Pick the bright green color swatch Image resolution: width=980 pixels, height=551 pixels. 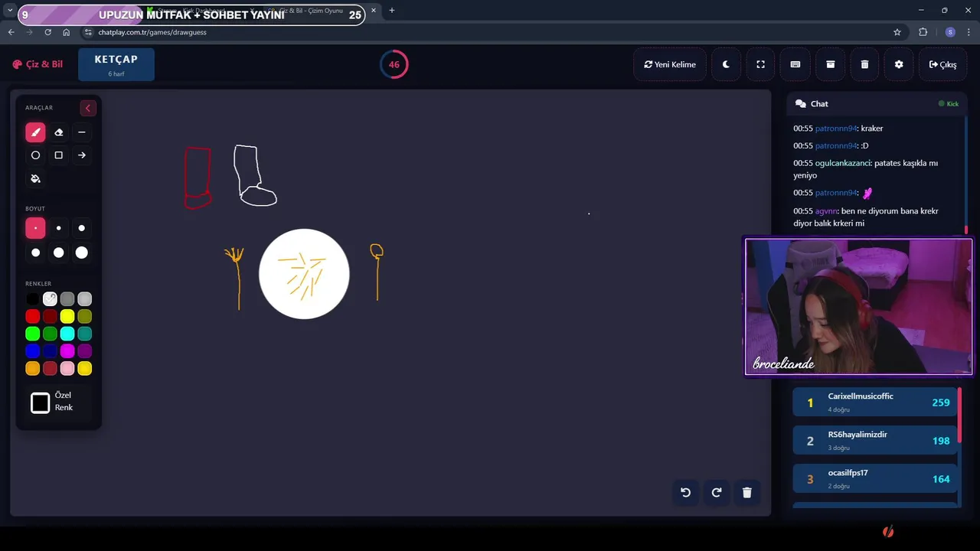pyautogui.click(x=32, y=334)
